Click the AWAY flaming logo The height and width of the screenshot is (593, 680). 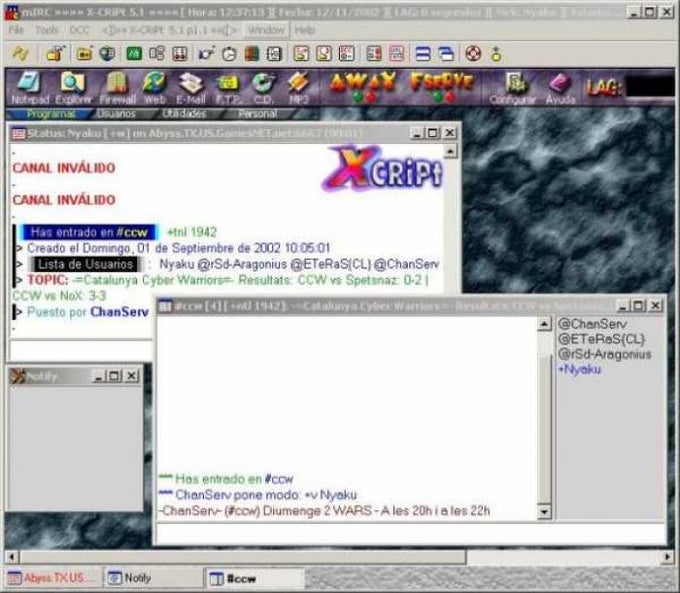pos(363,82)
